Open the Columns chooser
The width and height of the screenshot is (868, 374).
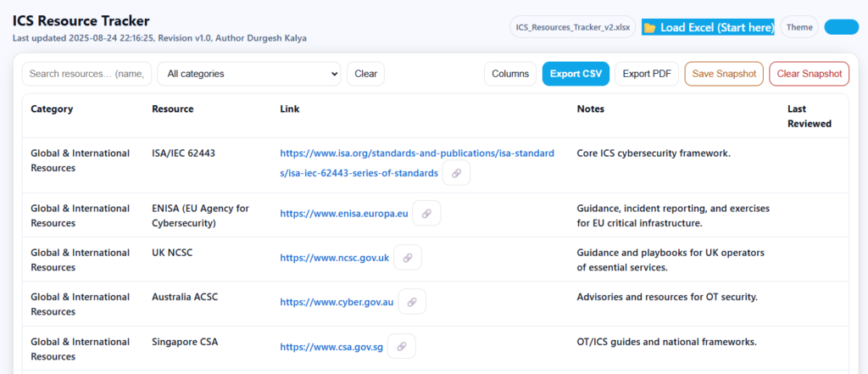click(x=510, y=74)
